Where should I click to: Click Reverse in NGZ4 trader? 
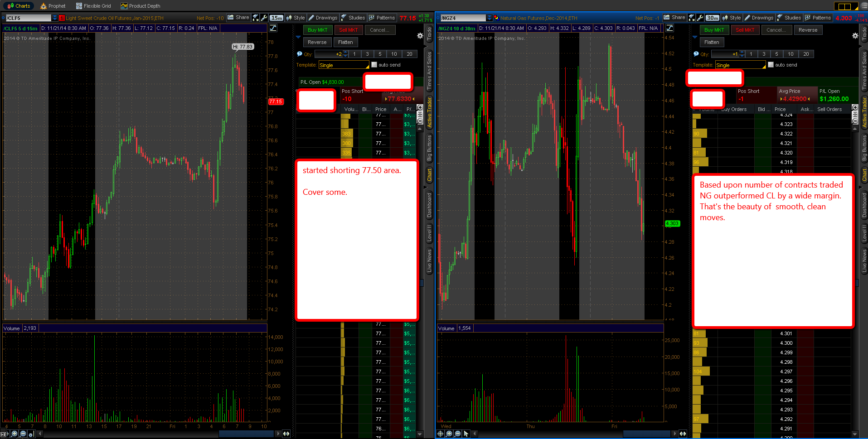click(808, 30)
